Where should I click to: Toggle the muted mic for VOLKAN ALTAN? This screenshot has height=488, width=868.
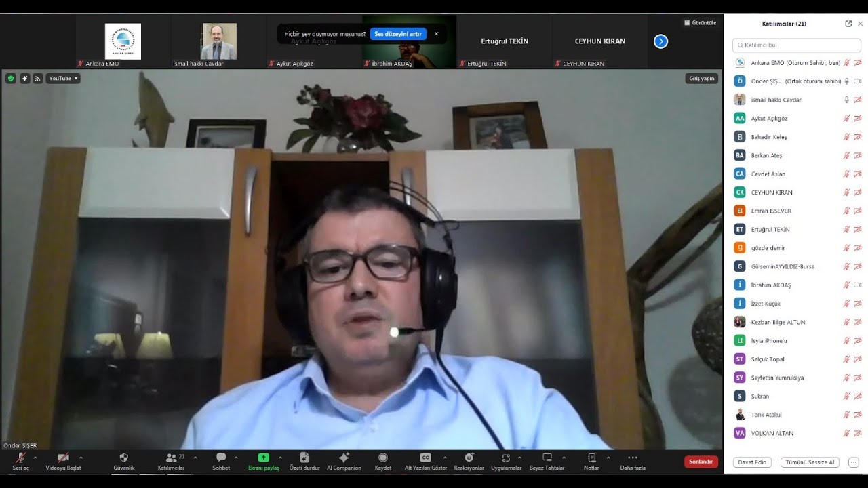846,433
